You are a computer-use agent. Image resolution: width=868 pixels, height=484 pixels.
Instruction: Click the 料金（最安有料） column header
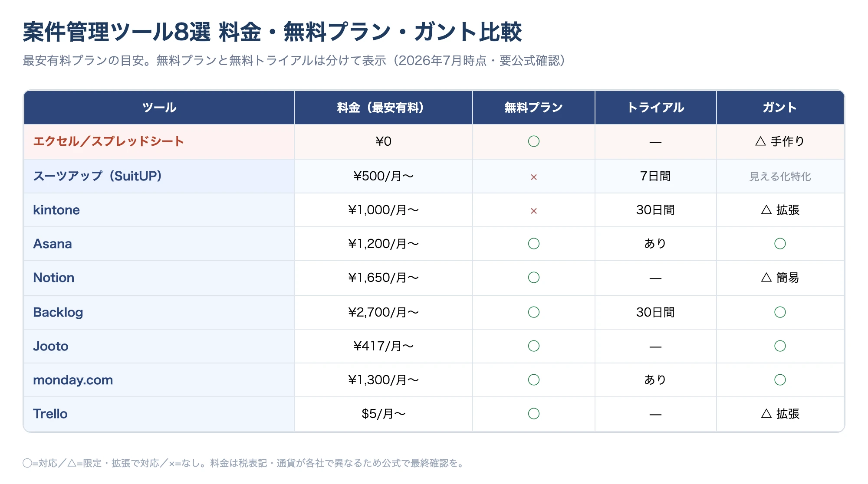[x=384, y=108]
